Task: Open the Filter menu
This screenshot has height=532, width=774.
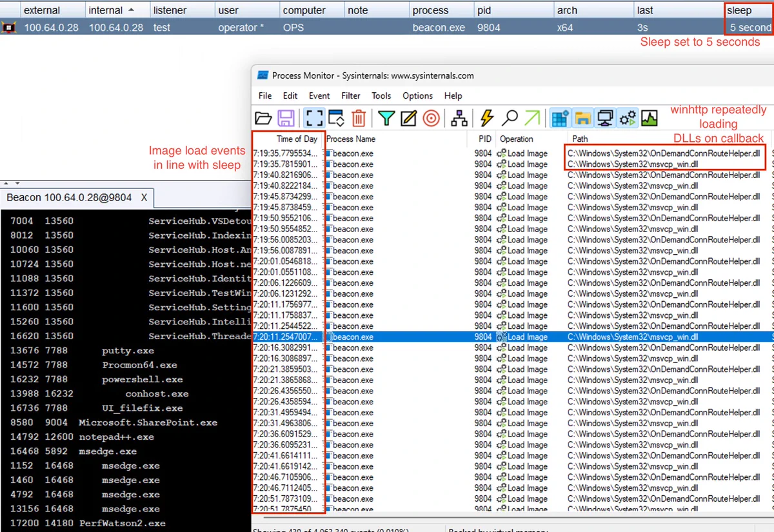Action: [351, 95]
